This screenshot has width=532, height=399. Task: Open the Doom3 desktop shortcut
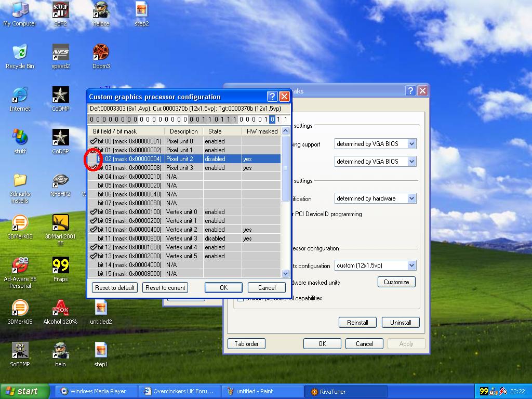tap(101, 52)
